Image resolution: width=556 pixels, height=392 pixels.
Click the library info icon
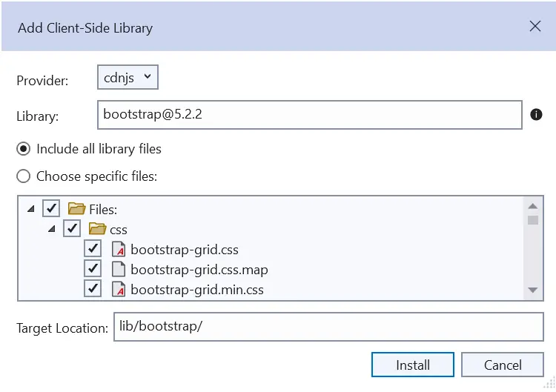[x=536, y=114]
